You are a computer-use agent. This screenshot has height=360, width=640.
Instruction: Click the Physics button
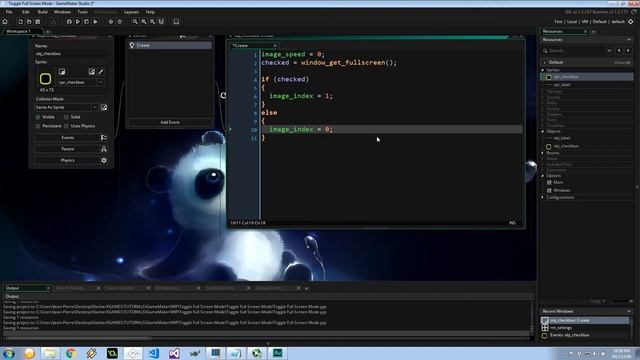click(67, 160)
